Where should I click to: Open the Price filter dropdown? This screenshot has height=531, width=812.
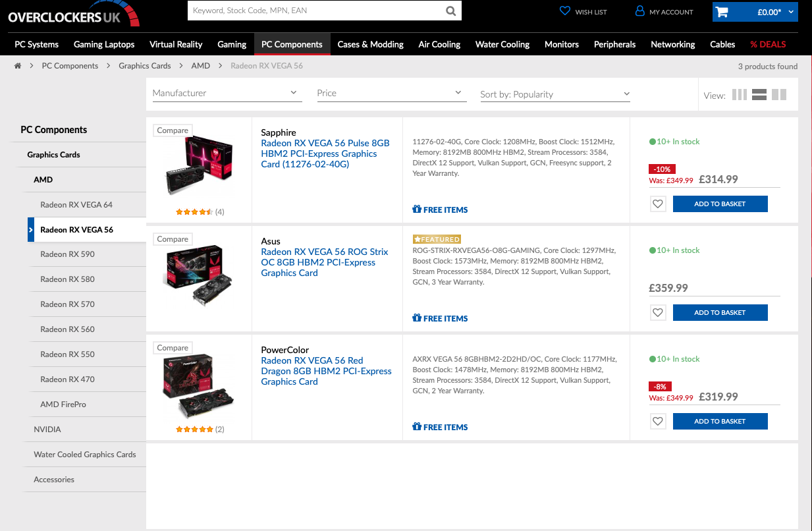coord(391,93)
